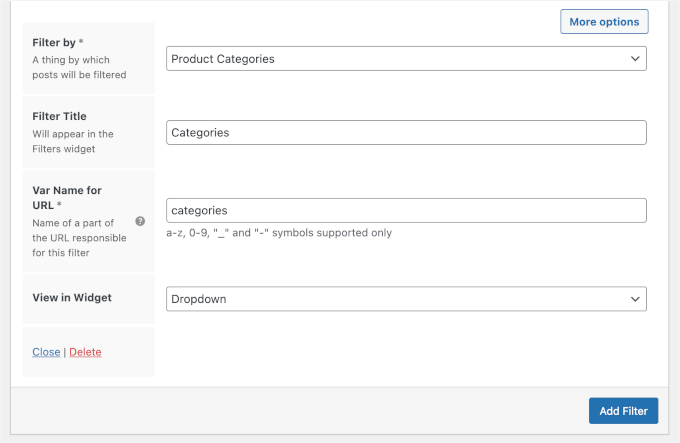The height and width of the screenshot is (443, 680).
Task: Click the Filter Title label
Action: 60,117
